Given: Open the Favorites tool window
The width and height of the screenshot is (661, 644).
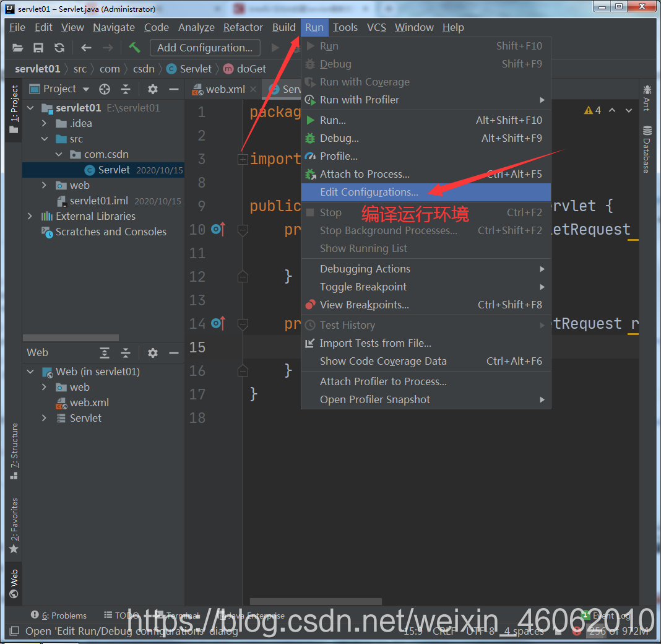Looking at the screenshot, I should pos(14,526).
